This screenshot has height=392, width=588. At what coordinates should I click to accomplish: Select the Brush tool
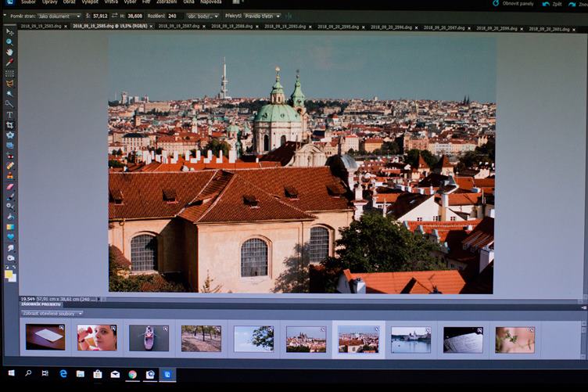(x=9, y=196)
